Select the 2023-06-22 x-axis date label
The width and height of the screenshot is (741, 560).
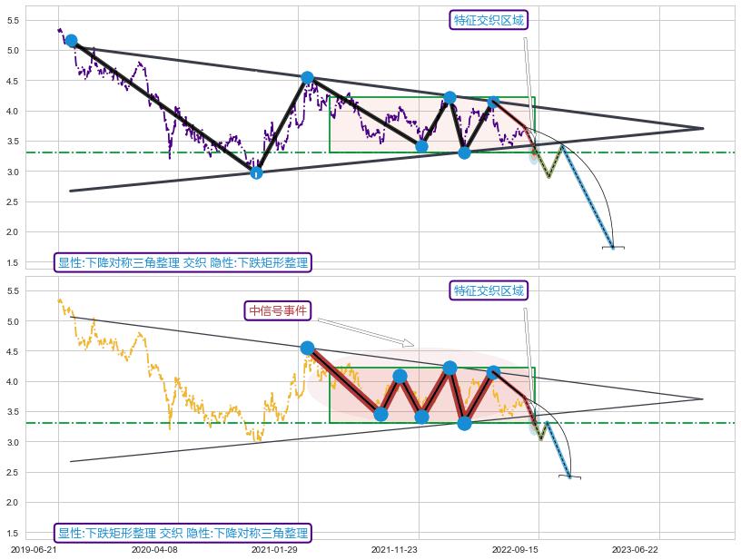pyautogui.click(x=633, y=549)
